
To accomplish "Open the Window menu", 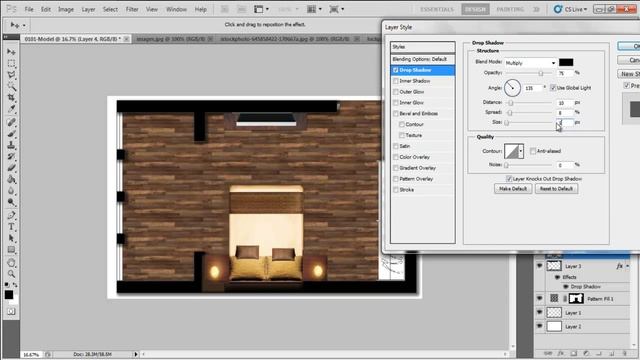I will click(x=176, y=9).
